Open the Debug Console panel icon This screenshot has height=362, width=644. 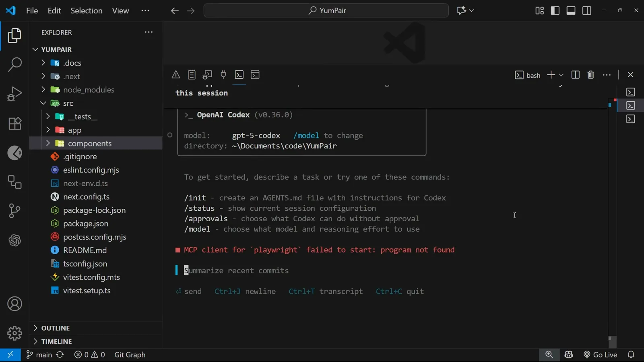207,75
